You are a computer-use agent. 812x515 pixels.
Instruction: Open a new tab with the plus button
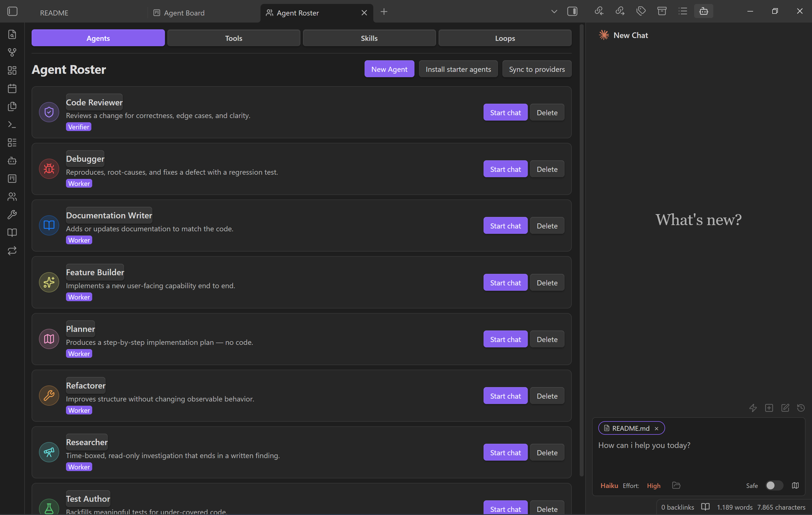pyautogui.click(x=384, y=12)
